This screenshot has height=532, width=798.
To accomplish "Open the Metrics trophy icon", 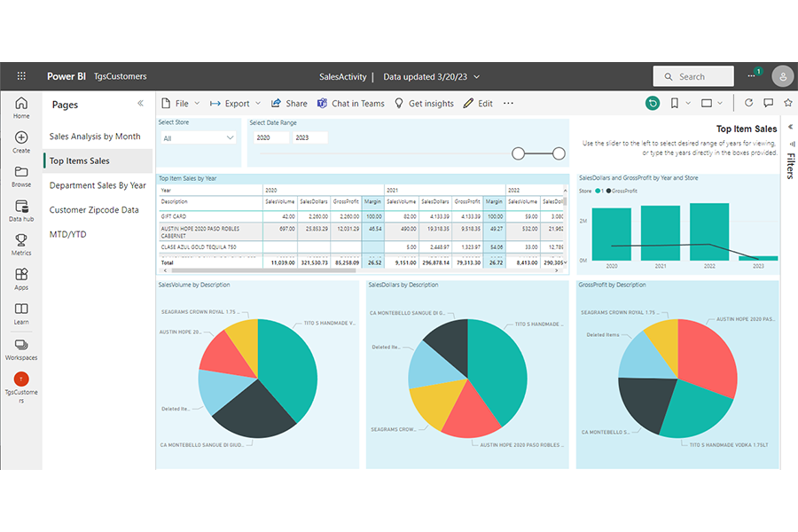I will (21, 245).
